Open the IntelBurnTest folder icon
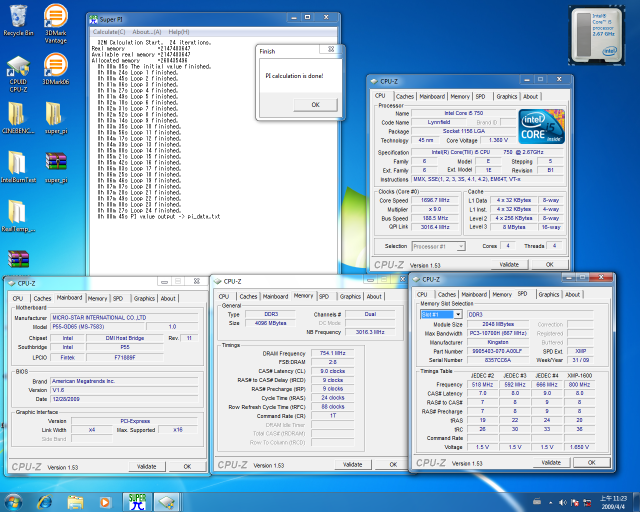Image resolution: width=640 pixels, height=512 pixels. click(18, 167)
